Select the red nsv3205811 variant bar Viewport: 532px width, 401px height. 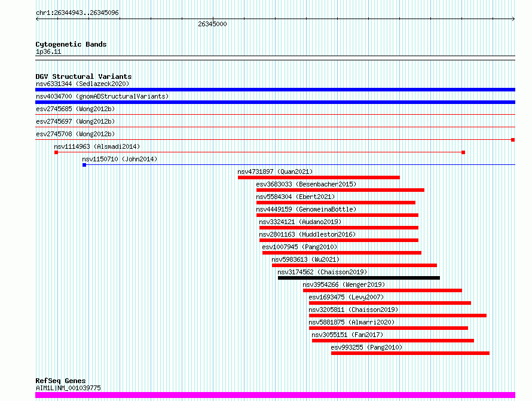point(398,316)
